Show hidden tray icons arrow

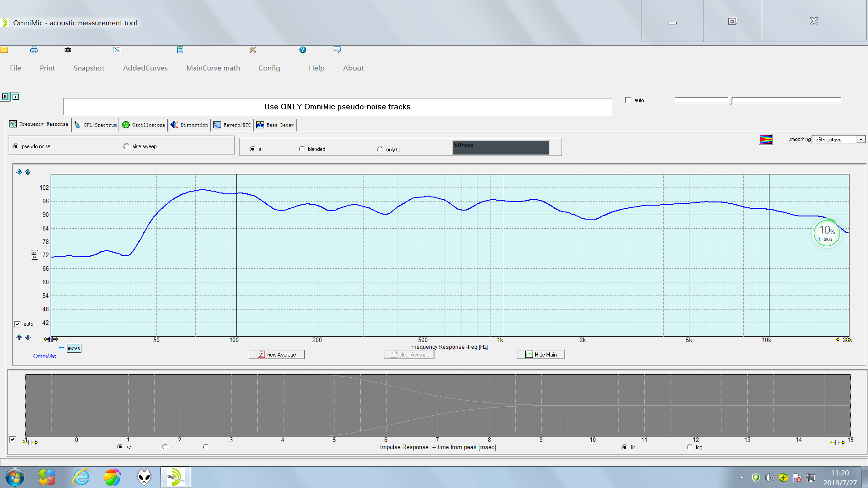click(x=741, y=478)
